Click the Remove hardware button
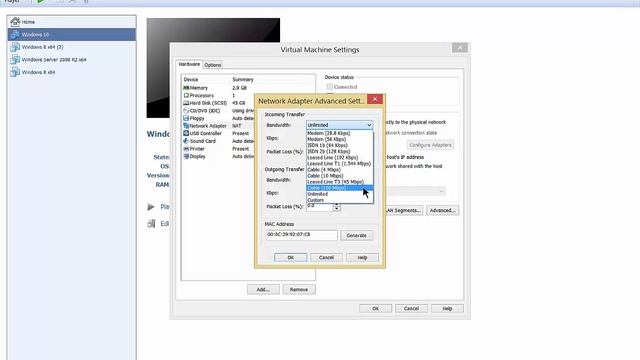640x360 pixels. coord(299,289)
